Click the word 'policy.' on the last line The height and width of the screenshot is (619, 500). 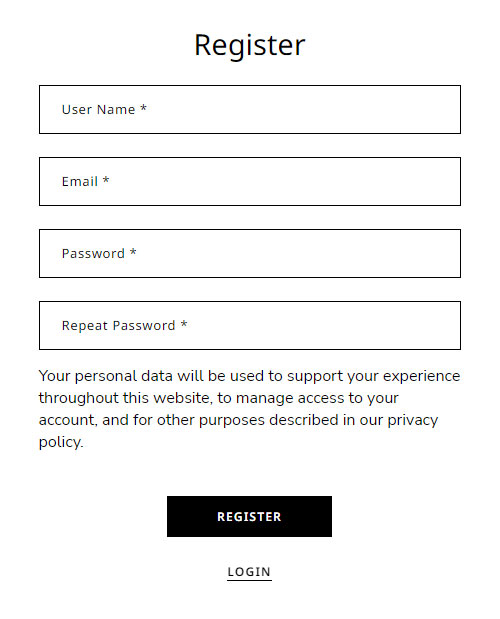click(61, 442)
